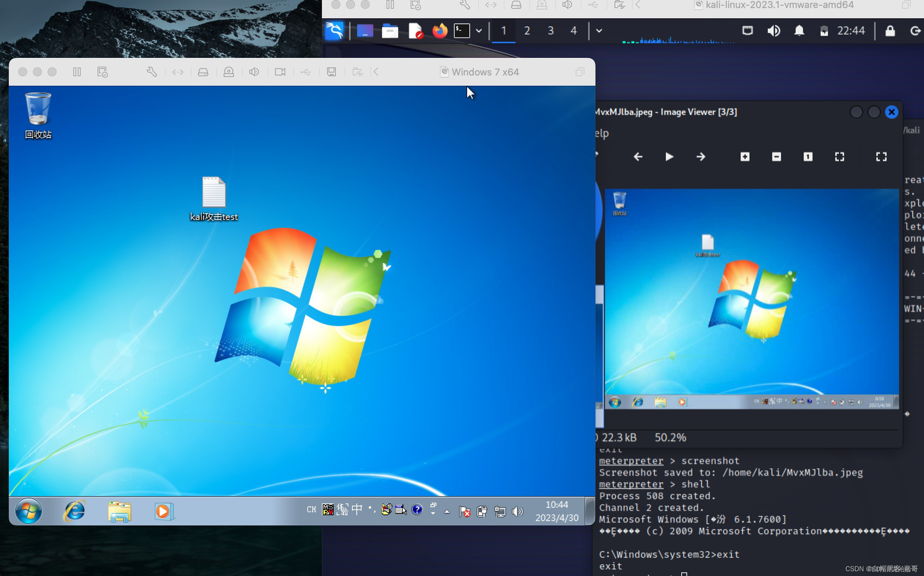
Task: Start slideshow with Image Viewer play button
Action: (669, 156)
